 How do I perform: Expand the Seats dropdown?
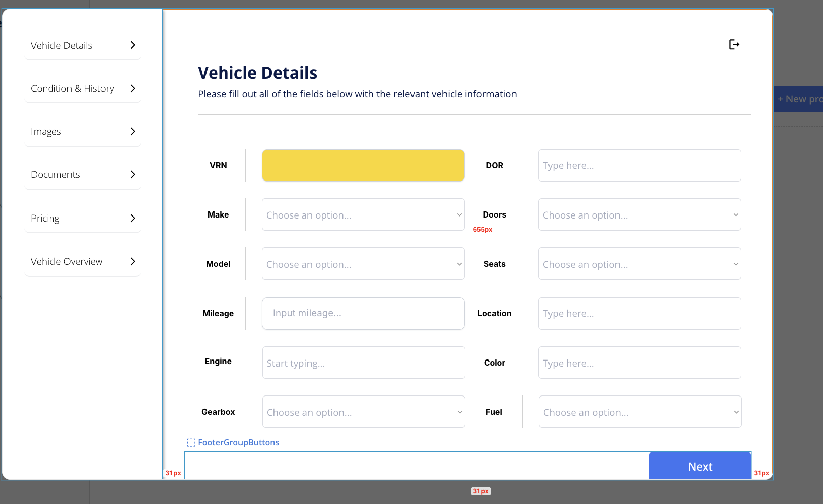pyautogui.click(x=640, y=264)
